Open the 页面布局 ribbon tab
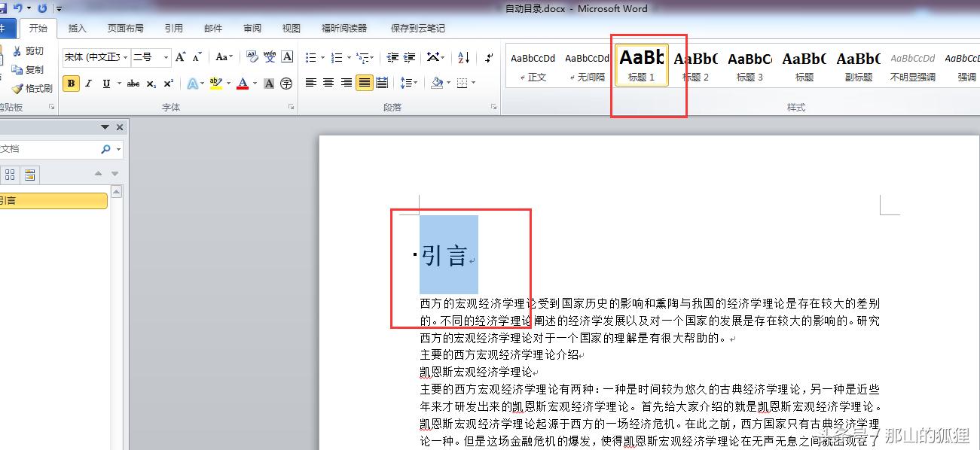Screen dimensions: 980x450 tap(125, 28)
